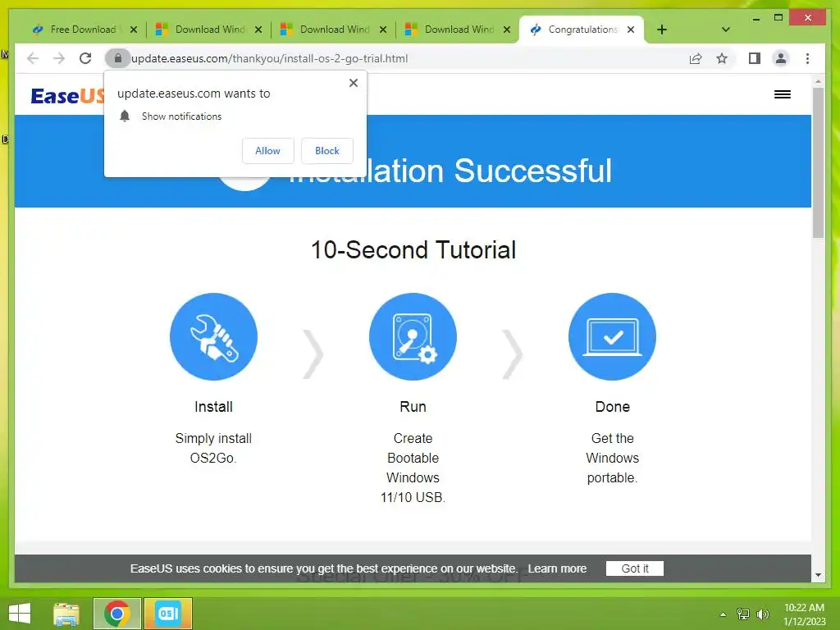Close the second Download Wind tab

[x=258, y=30]
